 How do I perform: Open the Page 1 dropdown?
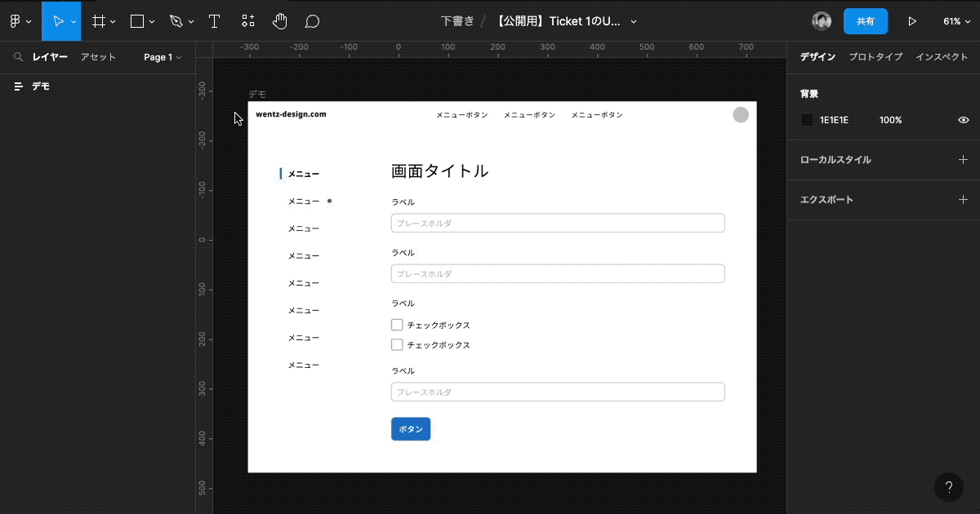[x=160, y=57]
